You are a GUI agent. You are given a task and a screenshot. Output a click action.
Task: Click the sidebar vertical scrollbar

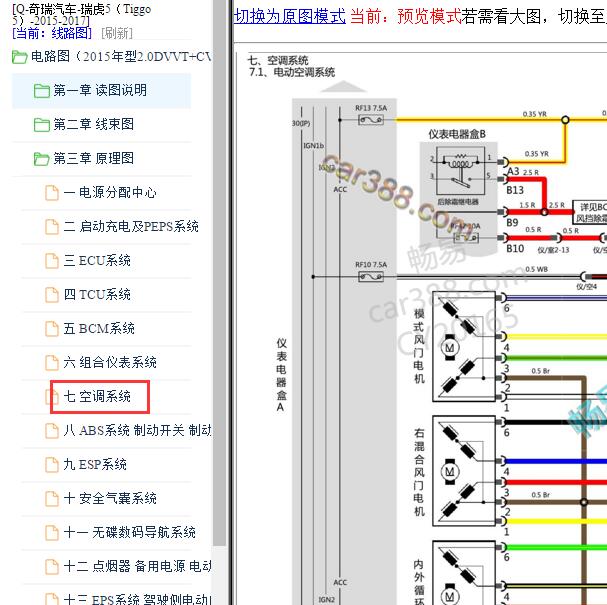coord(219,271)
